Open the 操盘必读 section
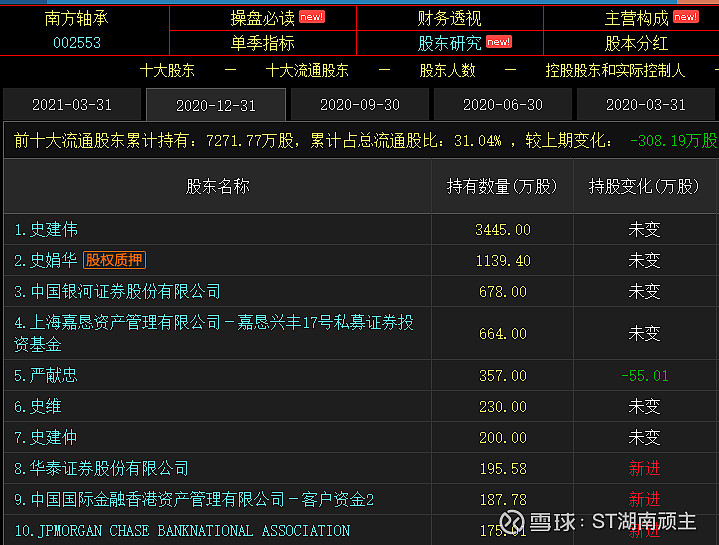Screen dimensions: 719x545 click(262, 18)
